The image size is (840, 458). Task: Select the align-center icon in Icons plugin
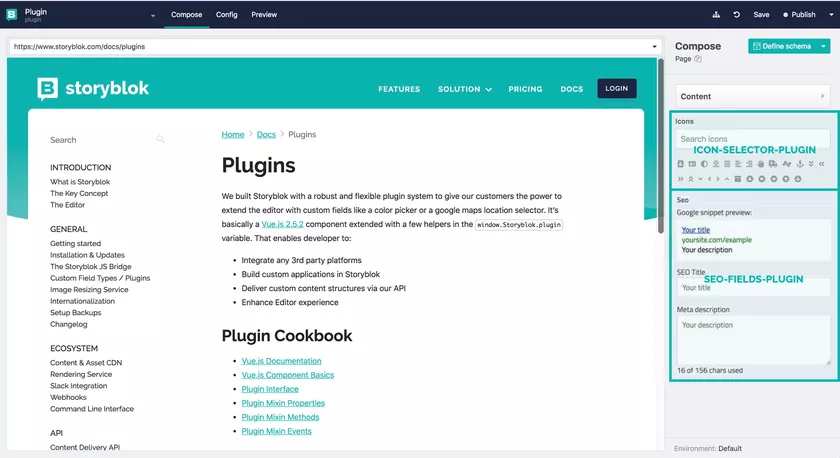(x=716, y=164)
